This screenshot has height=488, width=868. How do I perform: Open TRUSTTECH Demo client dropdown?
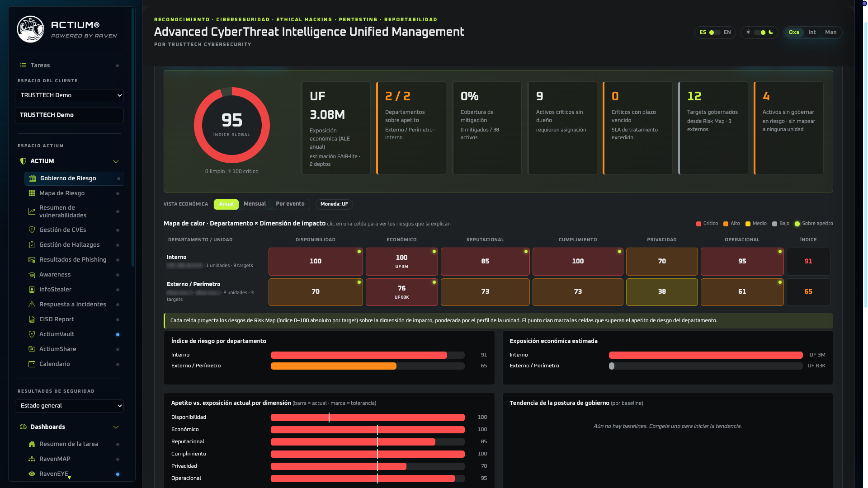click(x=69, y=95)
